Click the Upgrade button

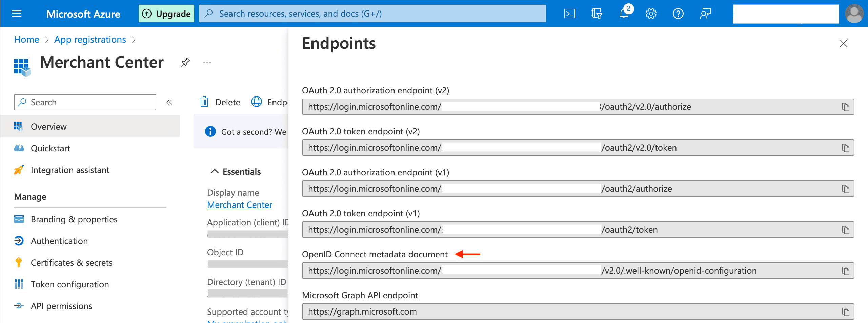[x=166, y=14]
